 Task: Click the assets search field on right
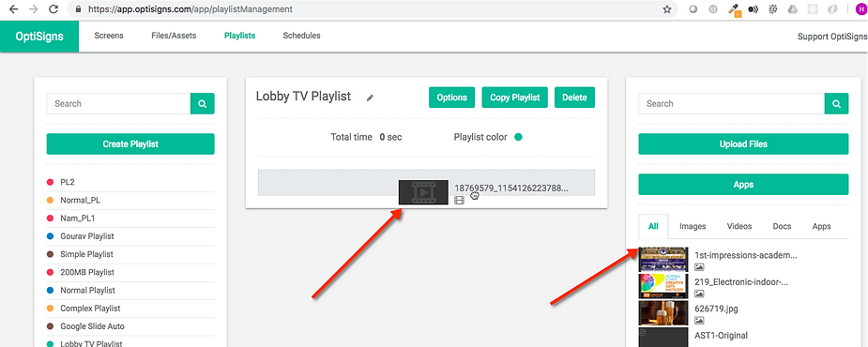tap(731, 103)
